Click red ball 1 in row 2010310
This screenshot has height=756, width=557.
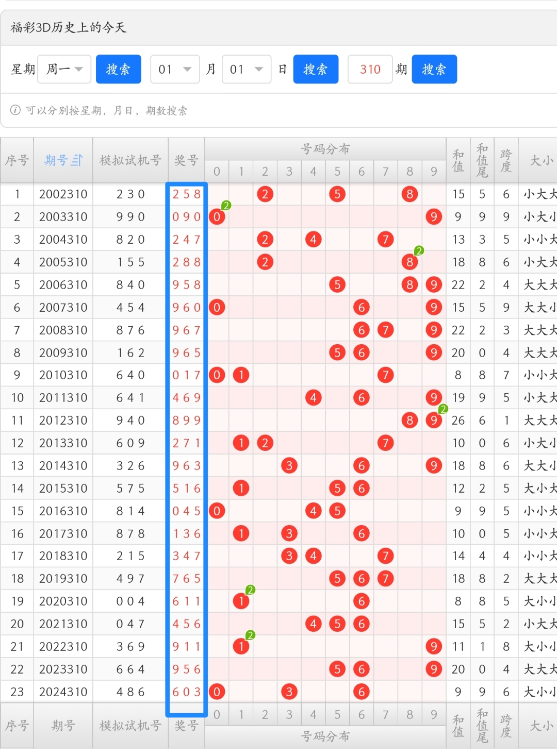(x=241, y=375)
